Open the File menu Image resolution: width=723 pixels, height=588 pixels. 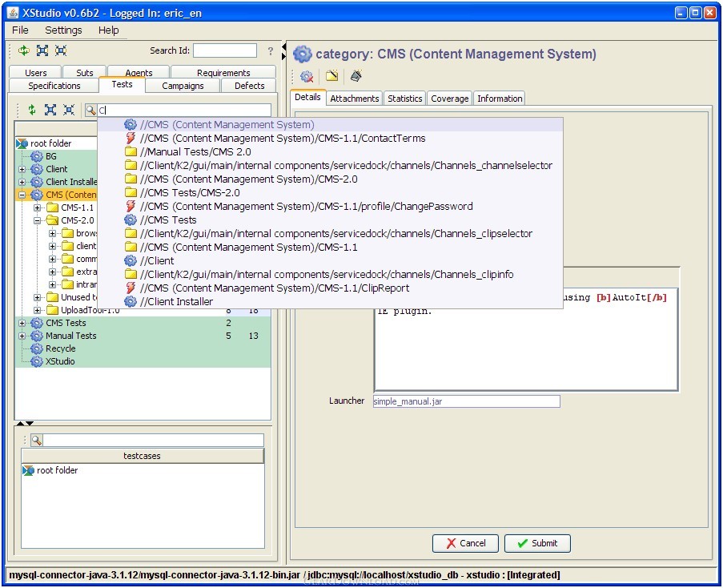coord(20,30)
